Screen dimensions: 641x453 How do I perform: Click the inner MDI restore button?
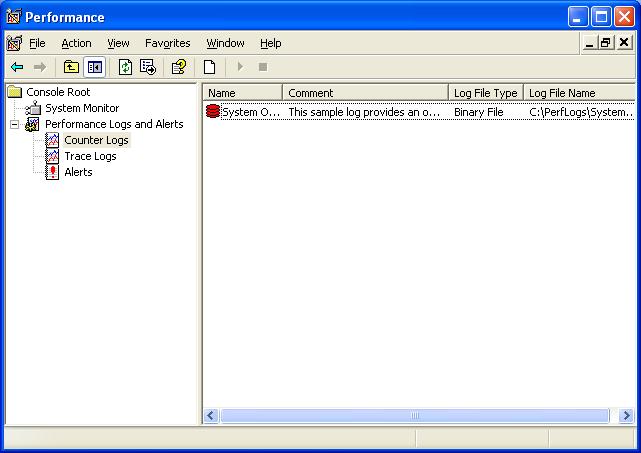pyautogui.click(x=606, y=43)
